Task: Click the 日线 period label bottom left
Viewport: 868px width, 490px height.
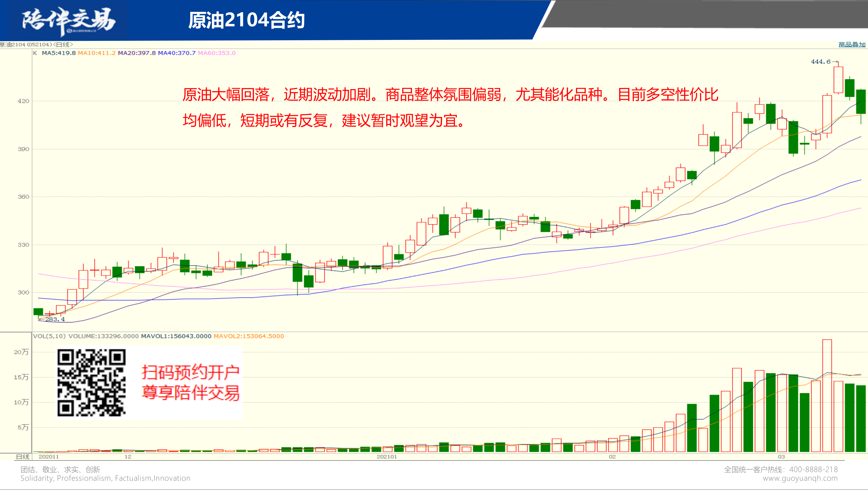Action: click(x=23, y=457)
